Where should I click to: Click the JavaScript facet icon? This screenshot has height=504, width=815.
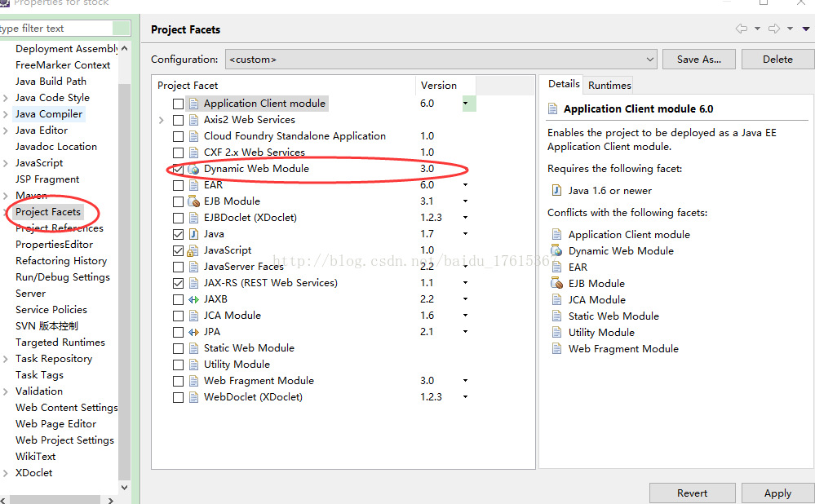coord(193,250)
